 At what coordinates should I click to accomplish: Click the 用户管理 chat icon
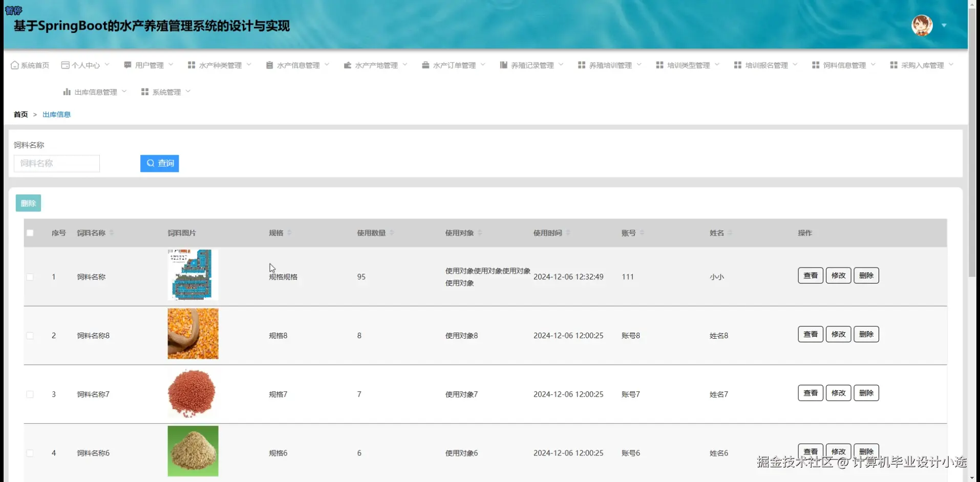point(127,65)
